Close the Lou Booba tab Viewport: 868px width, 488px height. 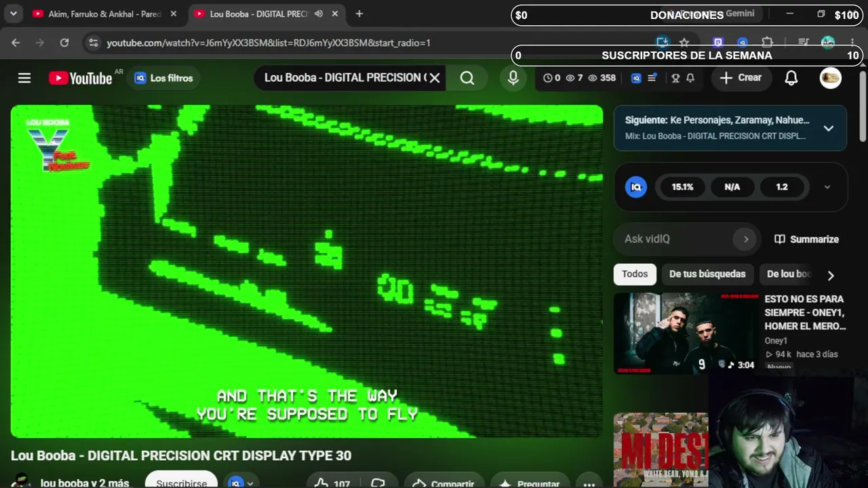tap(335, 14)
